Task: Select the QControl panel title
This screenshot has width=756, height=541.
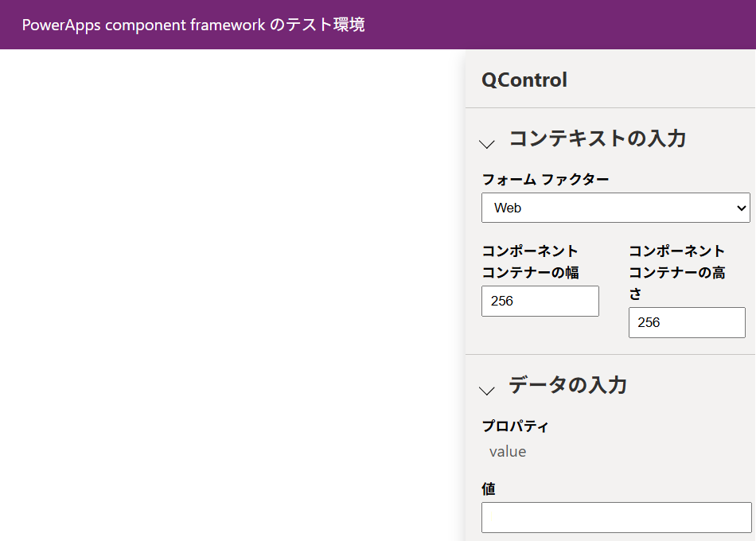Action: 524,80
